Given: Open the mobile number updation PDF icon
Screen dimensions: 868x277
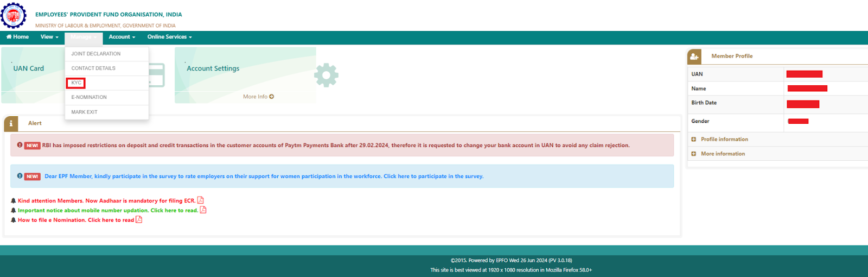Looking at the screenshot, I should (203, 210).
